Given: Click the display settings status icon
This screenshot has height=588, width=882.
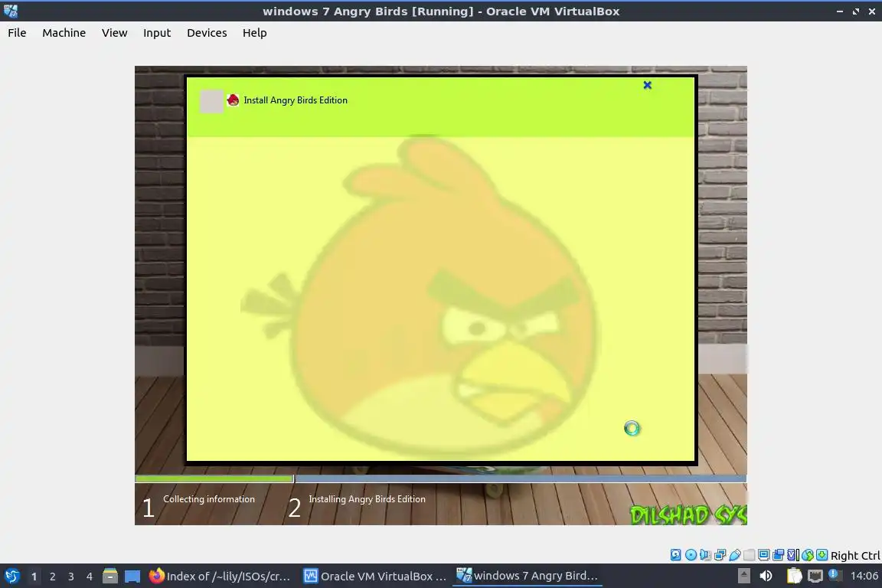Looking at the screenshot, I should [764, 555].
